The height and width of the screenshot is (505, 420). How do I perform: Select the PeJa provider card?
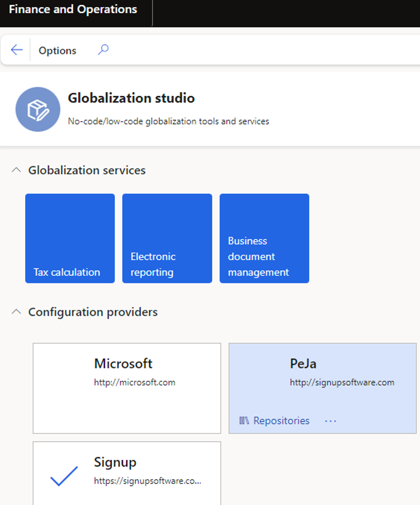[x=322, y=388]
